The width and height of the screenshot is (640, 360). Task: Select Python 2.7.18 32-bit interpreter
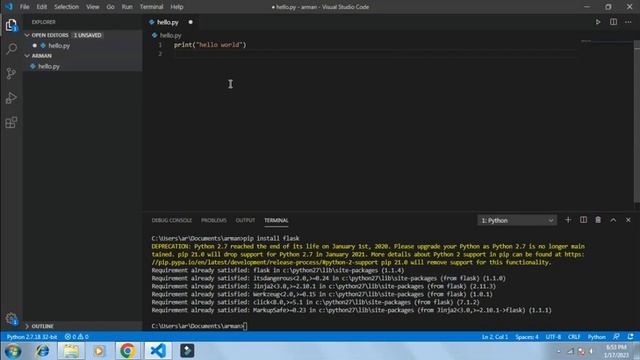(32, 337)
